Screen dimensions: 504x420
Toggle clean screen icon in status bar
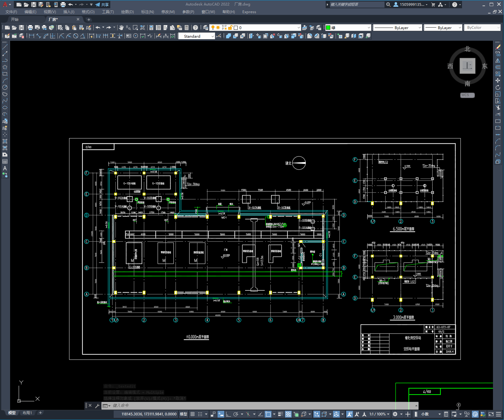point(491,414)
